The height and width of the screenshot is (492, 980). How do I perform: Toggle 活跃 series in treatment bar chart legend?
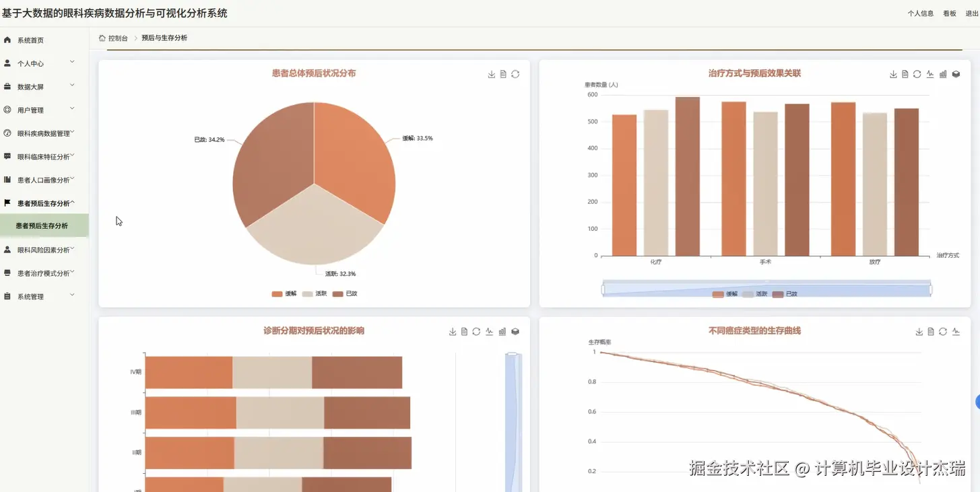coord(755,294)
